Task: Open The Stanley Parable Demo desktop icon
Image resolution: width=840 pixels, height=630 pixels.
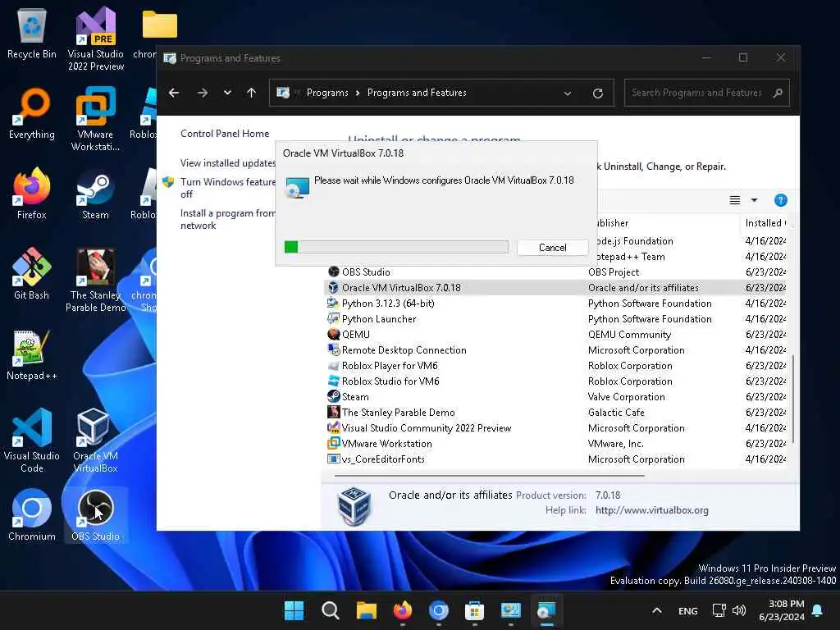Action: (95, 280)
